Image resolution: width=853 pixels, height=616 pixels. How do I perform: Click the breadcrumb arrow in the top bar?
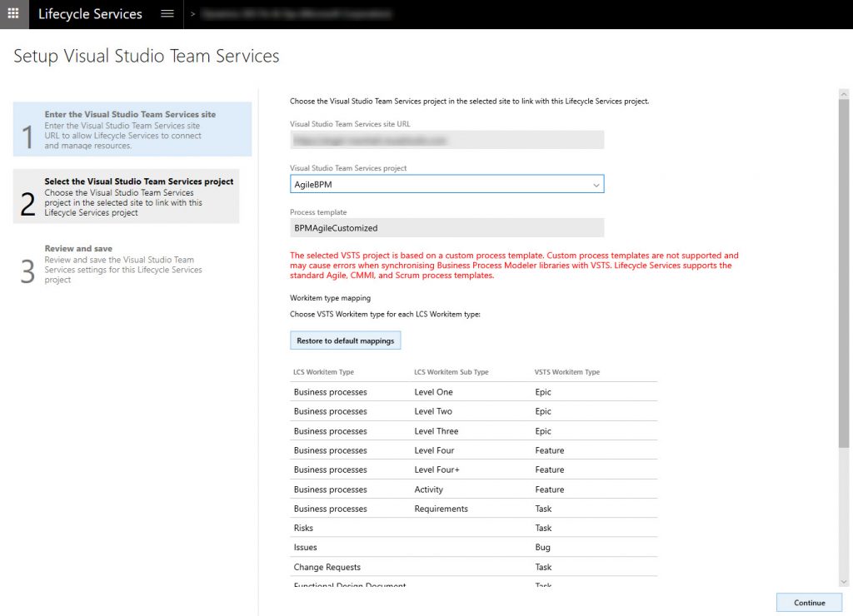tap(192, 13)
